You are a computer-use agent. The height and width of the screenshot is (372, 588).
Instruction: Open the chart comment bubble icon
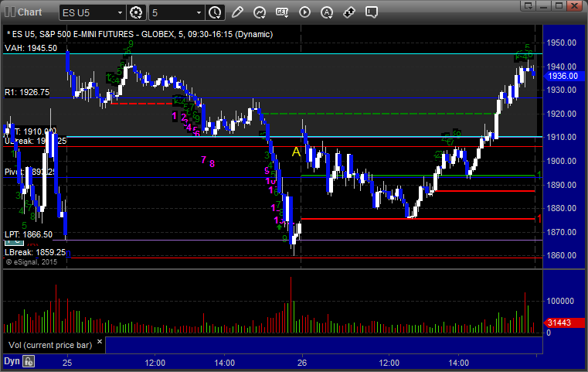pos(371,12)
